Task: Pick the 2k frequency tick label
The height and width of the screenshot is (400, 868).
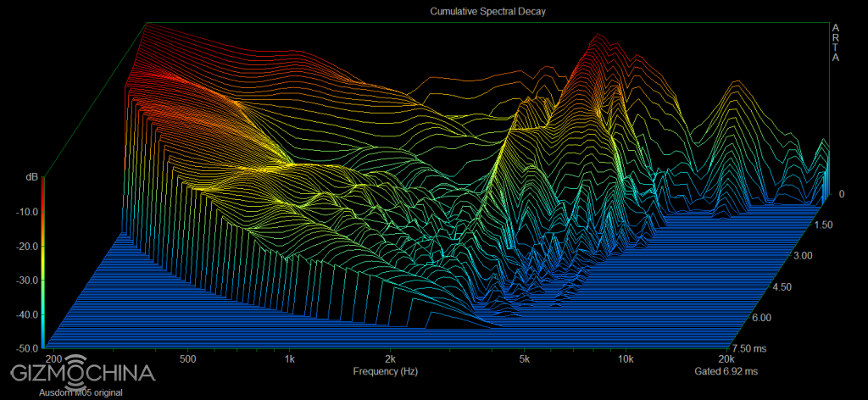Action: click(x=389, y=359)
